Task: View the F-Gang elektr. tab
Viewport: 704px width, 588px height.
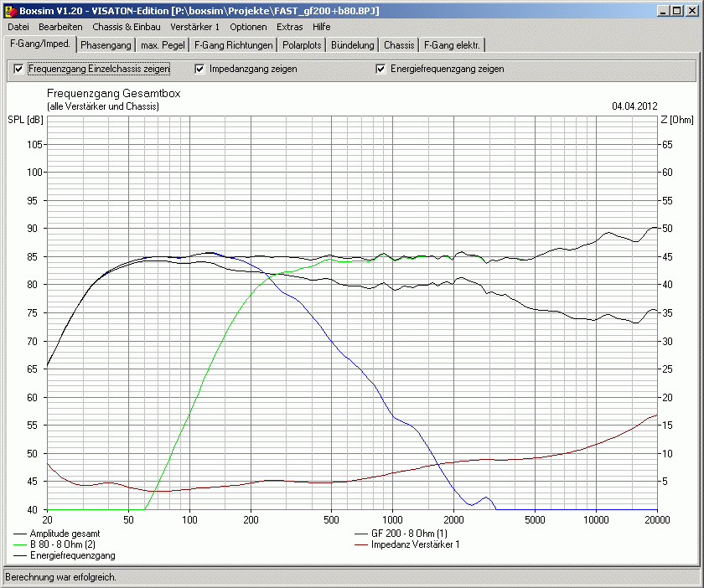Action: pyautogui.click(x=452, y=45)
